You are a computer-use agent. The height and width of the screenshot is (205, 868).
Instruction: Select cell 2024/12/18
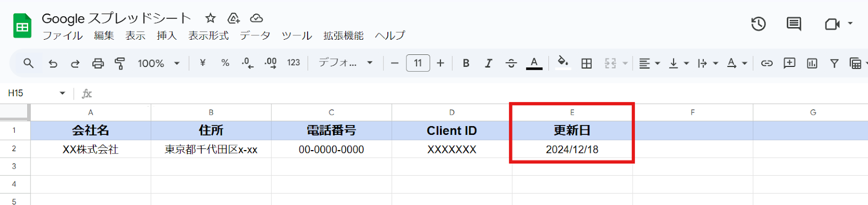(572, 149)
